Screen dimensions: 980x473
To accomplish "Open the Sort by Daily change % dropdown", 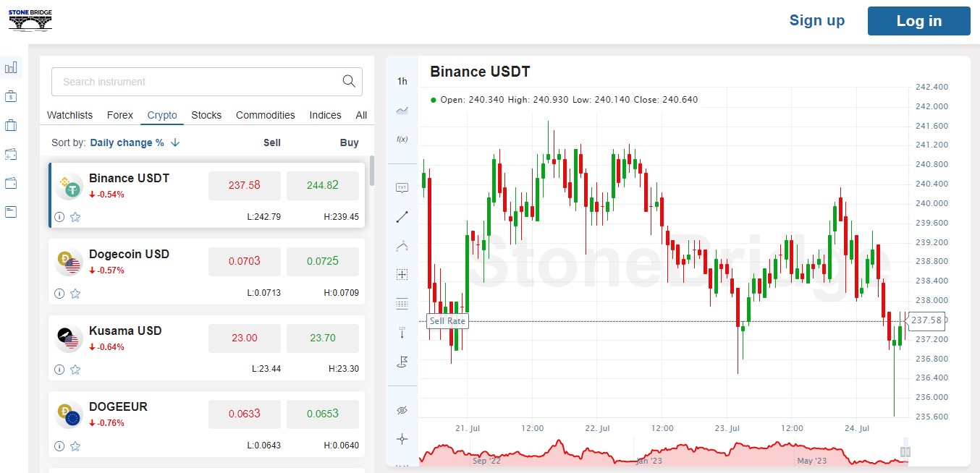I will pyautogui.click(x=127, y=142).
